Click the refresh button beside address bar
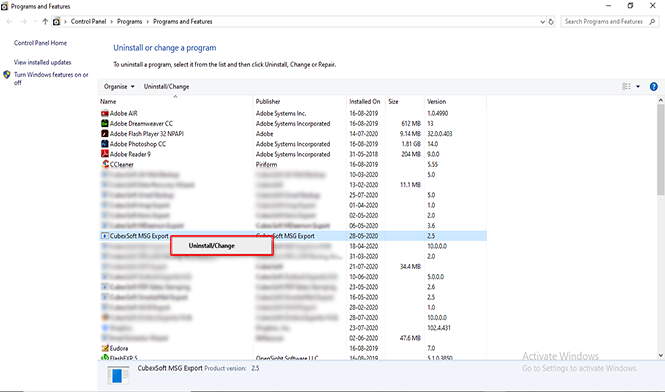 [x=551, y=22]
